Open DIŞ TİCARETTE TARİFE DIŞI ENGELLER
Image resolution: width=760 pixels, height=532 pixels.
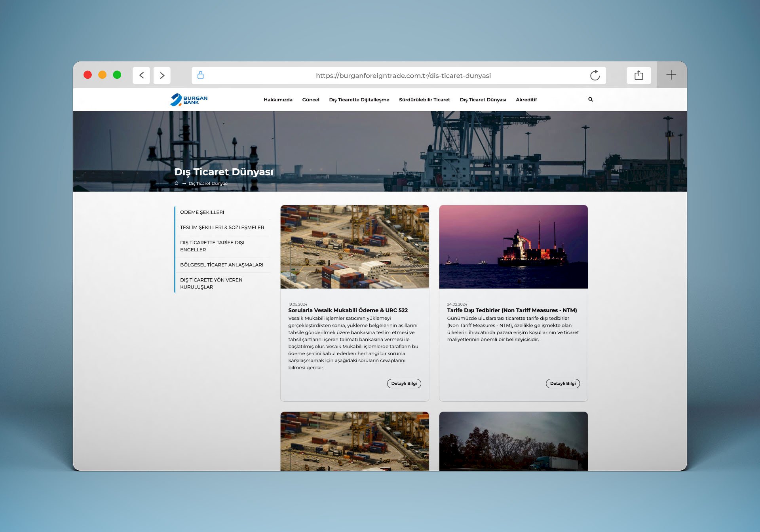pos(223,246)
